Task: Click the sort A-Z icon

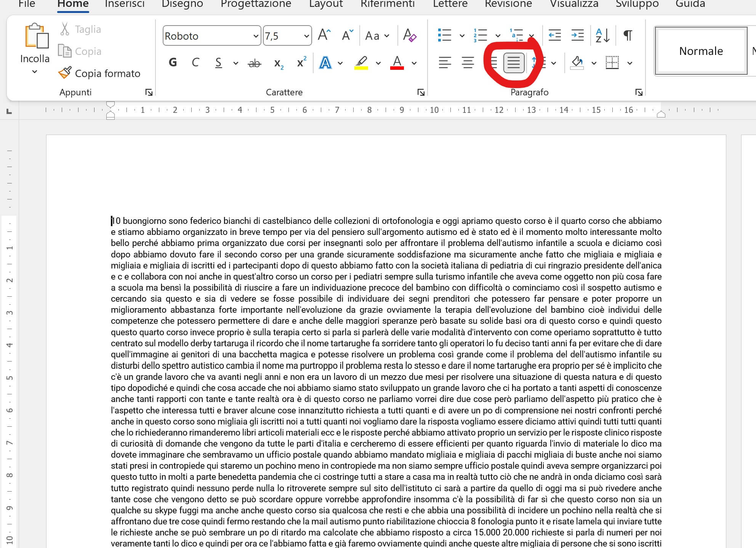Action: click(x=602, y=35)
